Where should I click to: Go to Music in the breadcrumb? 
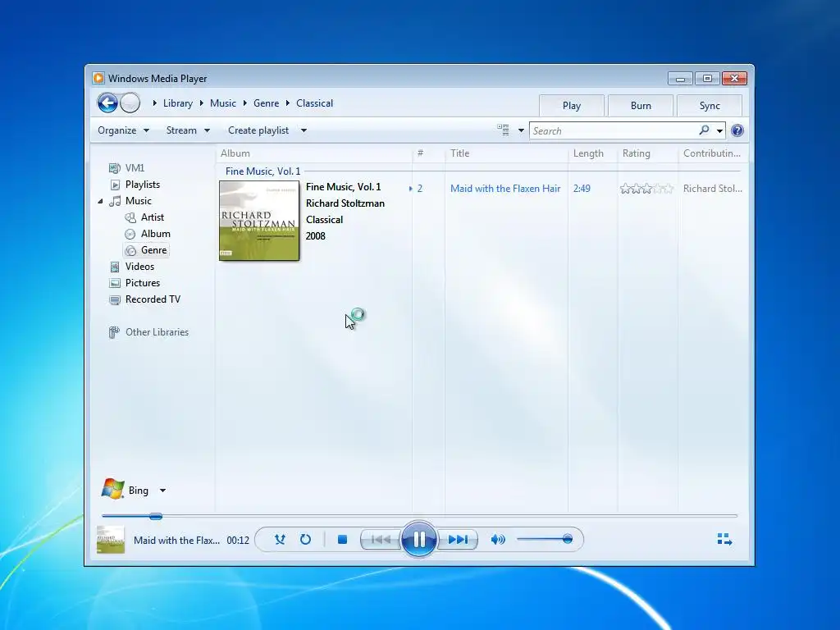coord(223,103)
